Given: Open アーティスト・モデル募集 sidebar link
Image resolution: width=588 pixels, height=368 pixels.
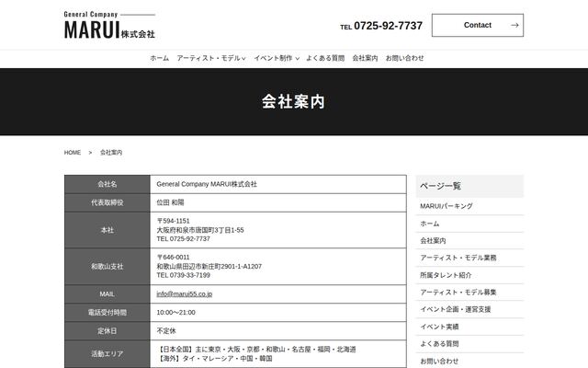Looking at the screenshot, I should (458, 293).
